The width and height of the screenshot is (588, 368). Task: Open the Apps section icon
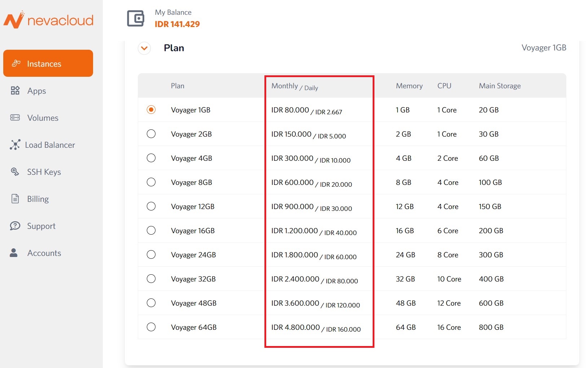point(15,90)
